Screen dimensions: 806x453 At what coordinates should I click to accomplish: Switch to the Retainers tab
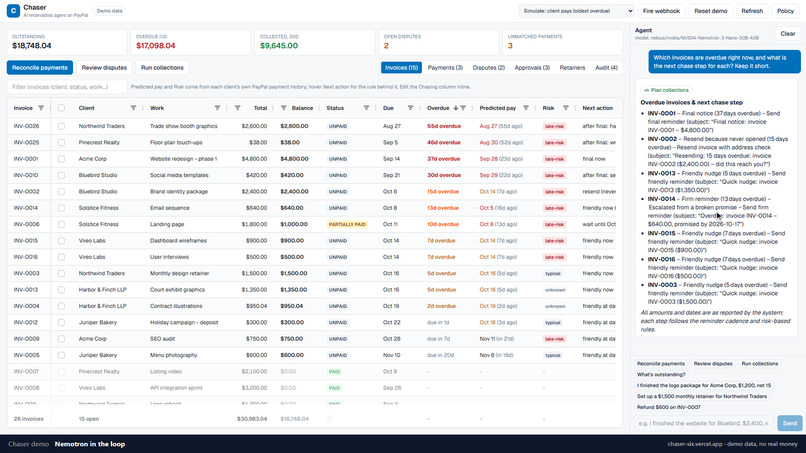[572, 67]
